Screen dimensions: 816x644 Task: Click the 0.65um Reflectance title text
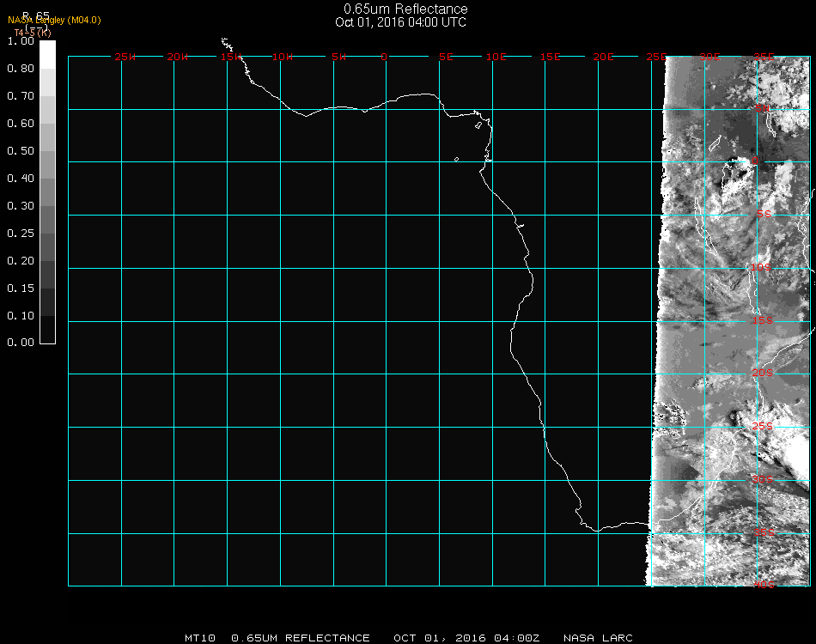click(405, 9)
